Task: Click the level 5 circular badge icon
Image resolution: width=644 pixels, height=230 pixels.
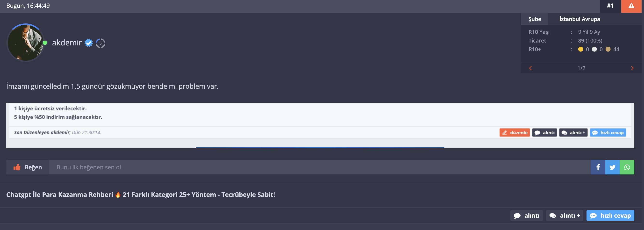Action: click(100, 43)
